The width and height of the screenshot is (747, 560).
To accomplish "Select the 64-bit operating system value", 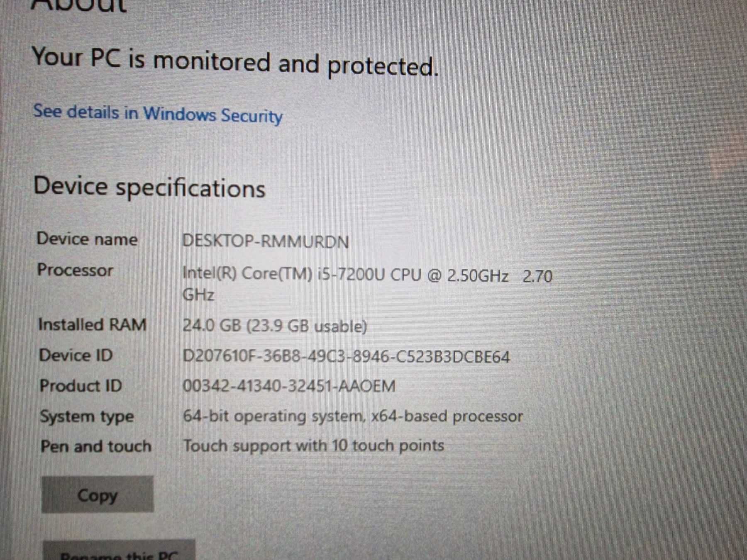I will (353, 416).
